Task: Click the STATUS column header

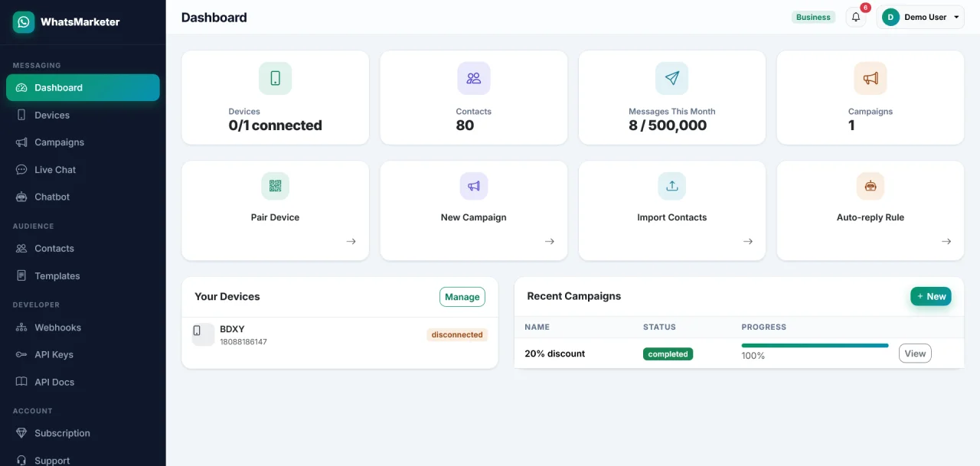Action: pyautogui.click(x=659, y=327)
